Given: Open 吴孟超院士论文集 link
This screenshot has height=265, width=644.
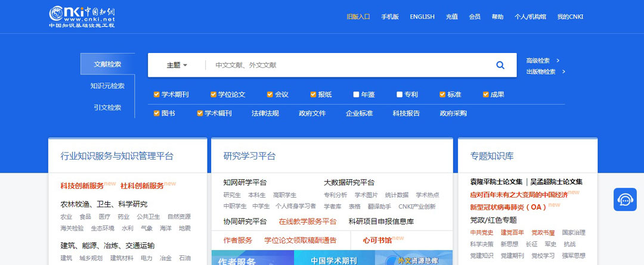Looking at the screenshot, I should [x=556, y=182].
